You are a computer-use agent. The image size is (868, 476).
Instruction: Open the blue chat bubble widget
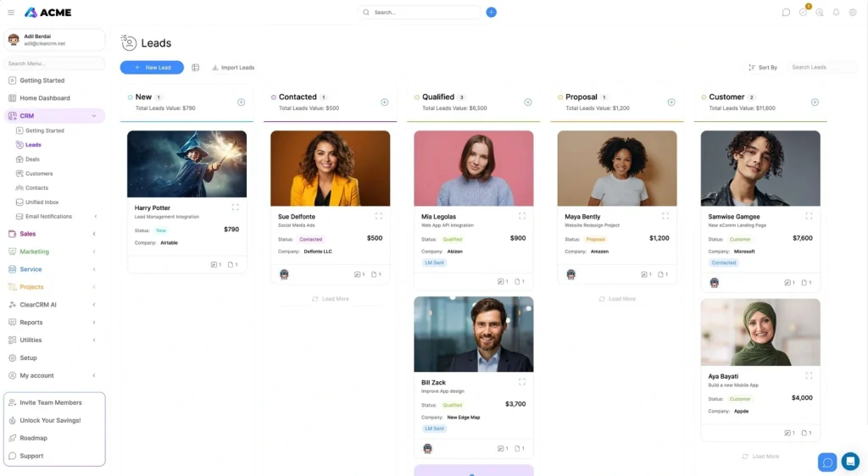tap(827, 462)
